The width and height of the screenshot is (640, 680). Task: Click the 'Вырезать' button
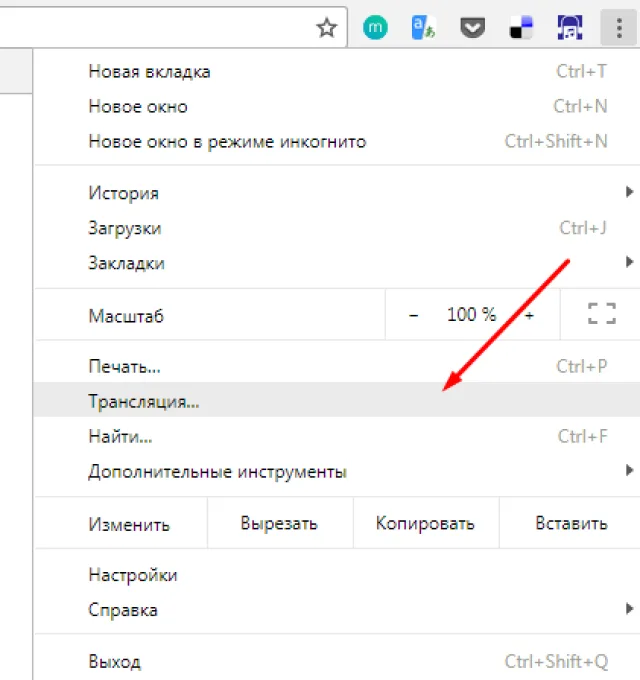coord(279,523)
